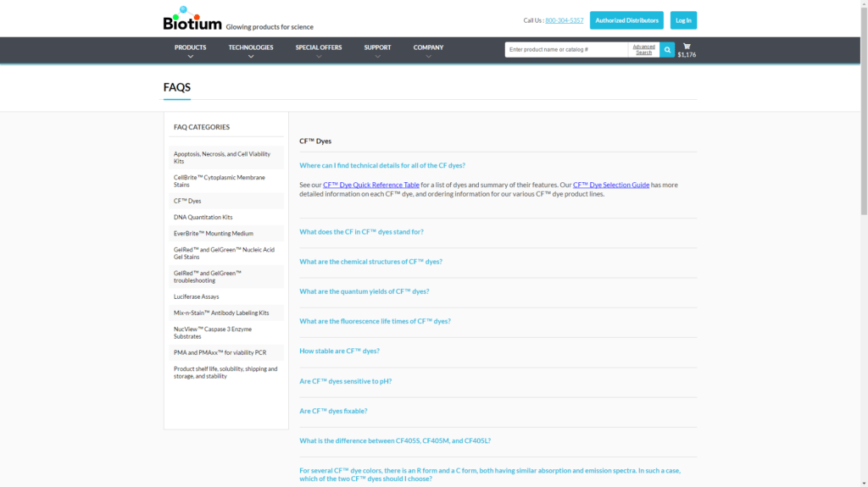This screenshot has width=868, height=487.
Task: Expand the R form and C form question
Action: pos(490,475)
